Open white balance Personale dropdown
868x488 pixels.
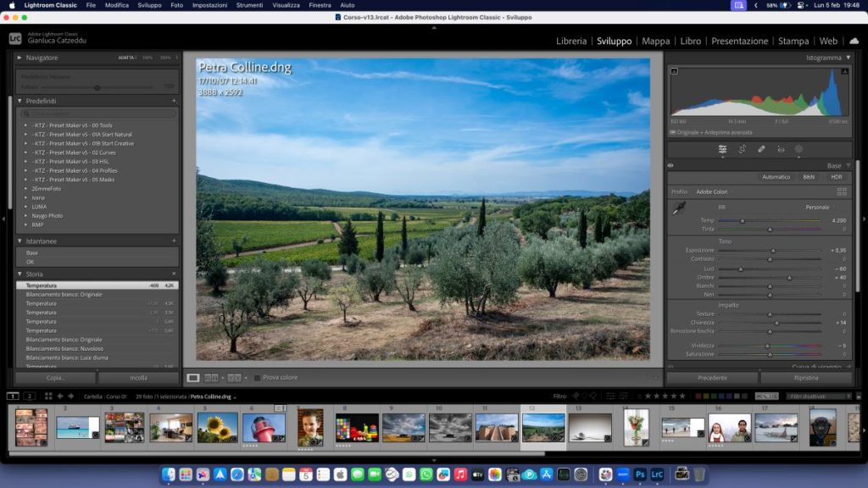pos(820,208)
